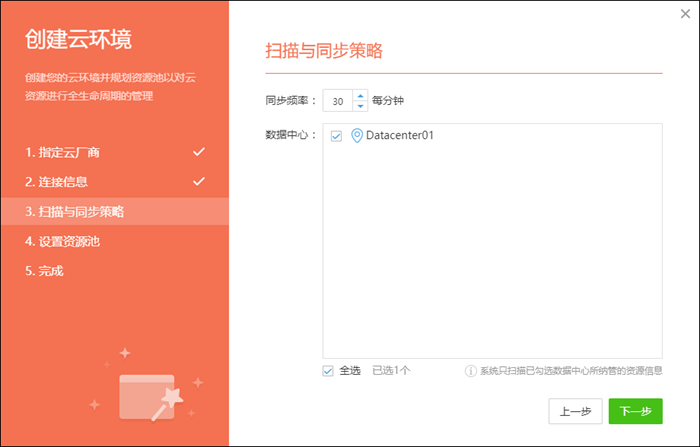Select Datacenter01 label in list
This screenshot has height=447, width=700.
400,135
